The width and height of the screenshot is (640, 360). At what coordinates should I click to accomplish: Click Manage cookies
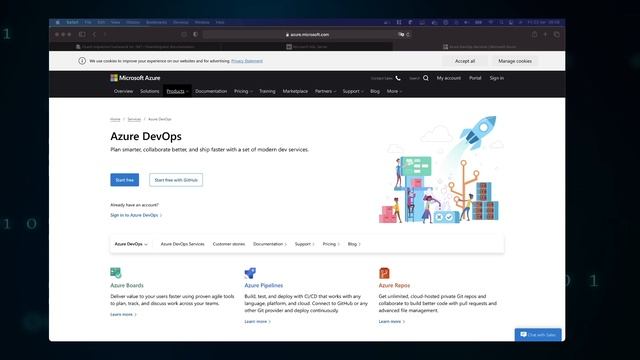[515, 61]
